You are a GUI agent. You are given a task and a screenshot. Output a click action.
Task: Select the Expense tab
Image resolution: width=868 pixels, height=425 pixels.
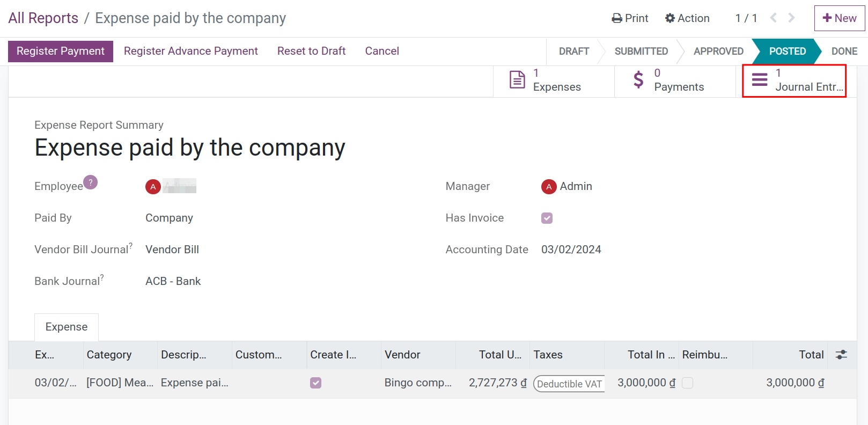pos(67,327)
